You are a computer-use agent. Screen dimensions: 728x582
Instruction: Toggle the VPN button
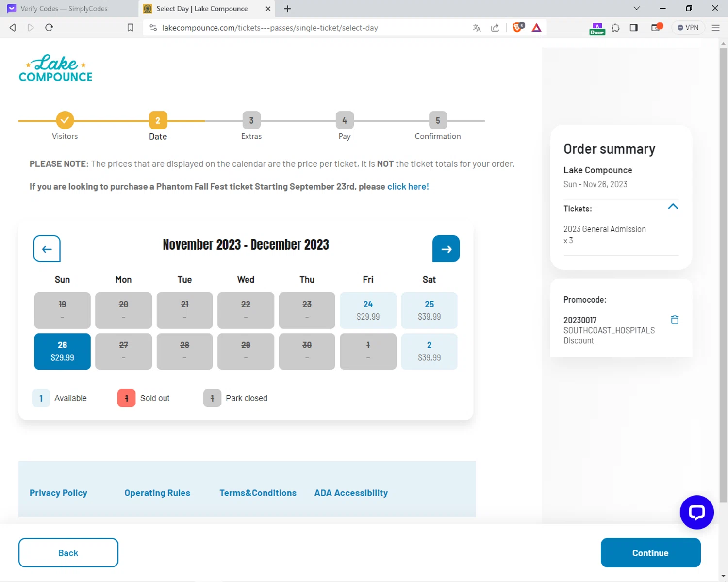click(x=688, y=28)
